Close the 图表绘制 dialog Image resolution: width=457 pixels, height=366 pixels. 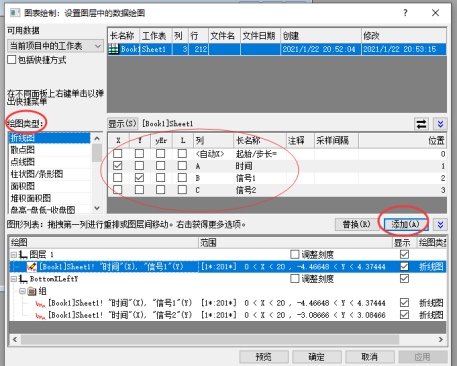(435, 13)
